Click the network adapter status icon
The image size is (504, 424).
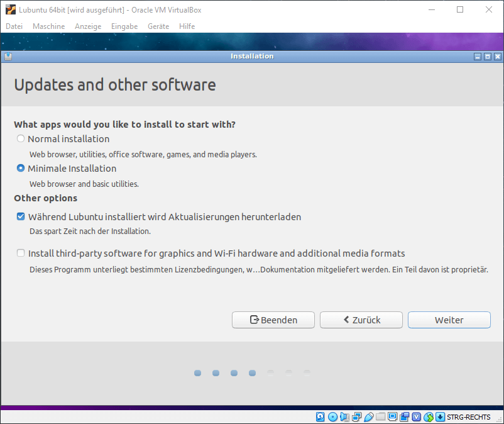click(x=356, y=417)
